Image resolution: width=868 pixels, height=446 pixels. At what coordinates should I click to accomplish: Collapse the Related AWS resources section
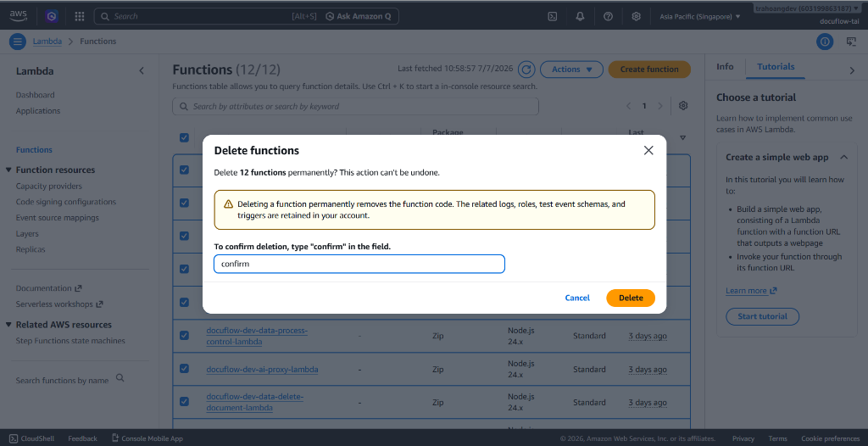8,324
